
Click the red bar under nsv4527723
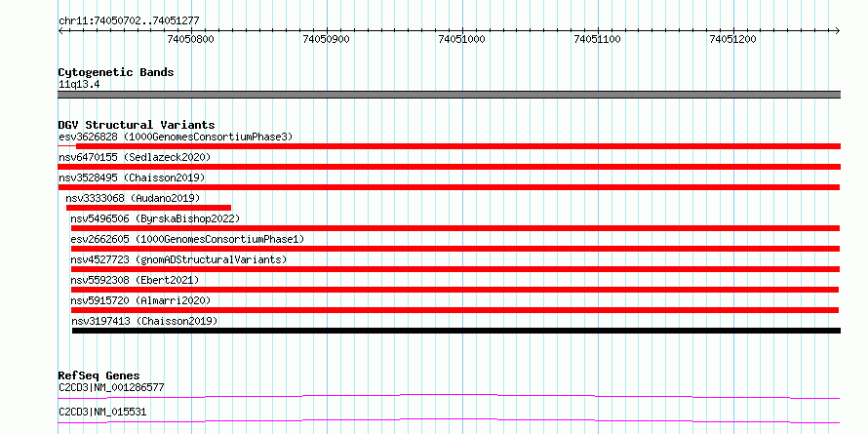click(455, 269)
